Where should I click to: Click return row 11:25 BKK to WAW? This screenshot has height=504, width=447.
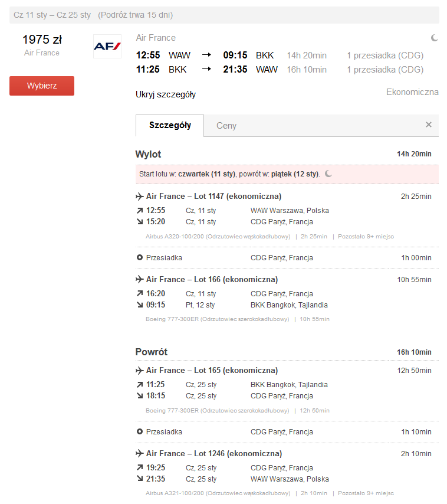[x=280, y=70]
